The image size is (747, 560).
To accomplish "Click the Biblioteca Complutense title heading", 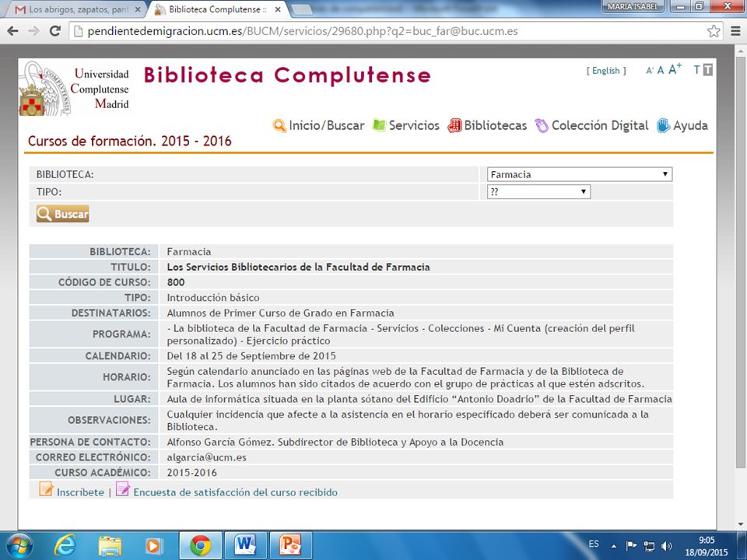I will pos(287,75).
